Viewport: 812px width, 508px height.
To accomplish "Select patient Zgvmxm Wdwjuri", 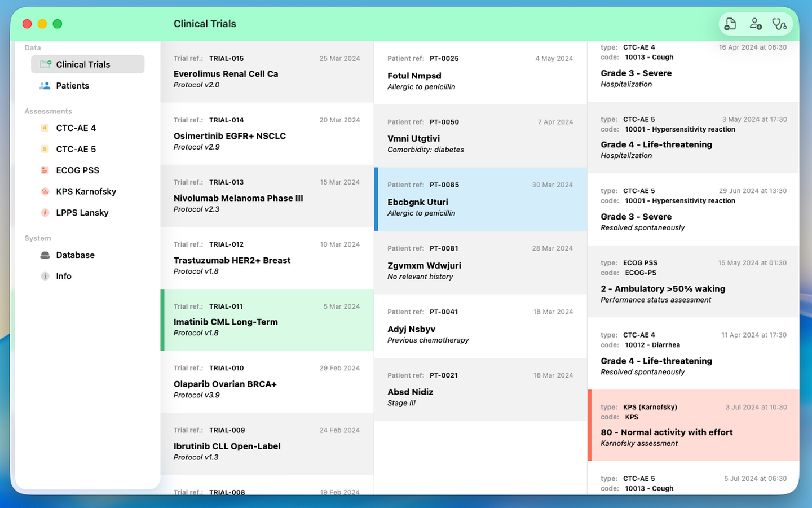I will coord(480,262).
